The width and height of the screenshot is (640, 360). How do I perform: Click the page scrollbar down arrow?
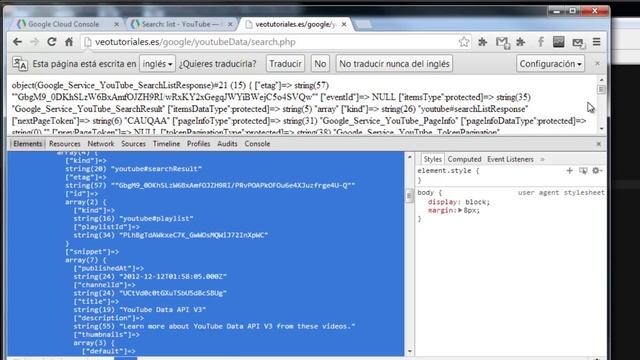(601, 129)
